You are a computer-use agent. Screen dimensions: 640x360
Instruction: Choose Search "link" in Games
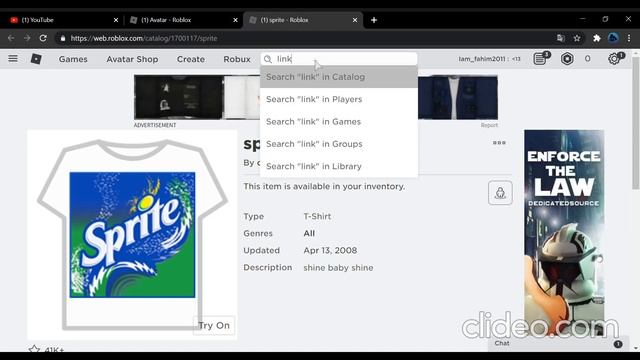pyautogui.click(x=339, y=122)
